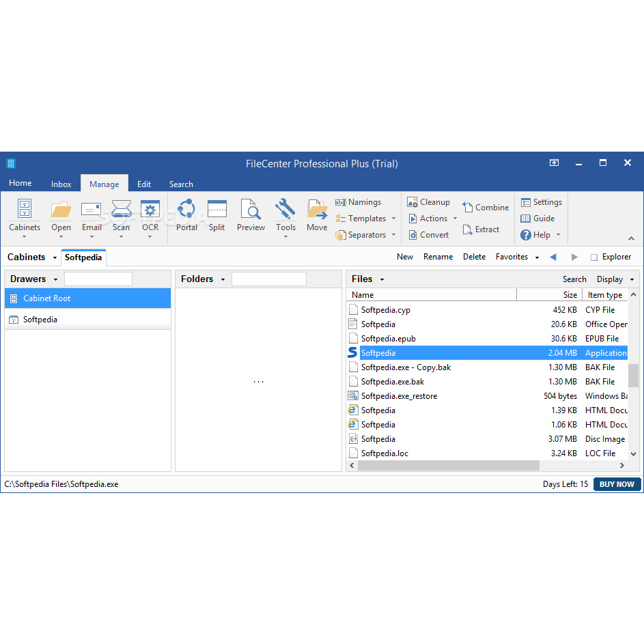Click the Combine command
The image size is (644, 644).
486,208
